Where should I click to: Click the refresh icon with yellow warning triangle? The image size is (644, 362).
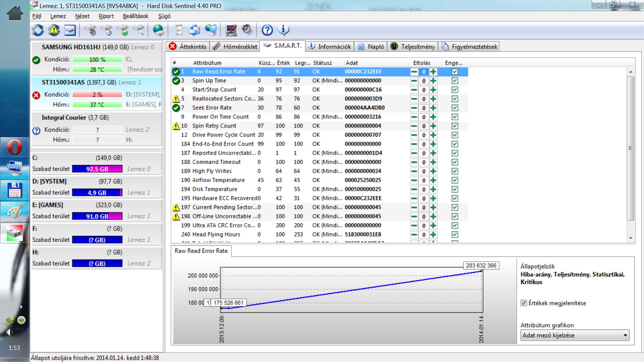coord(54,30)
